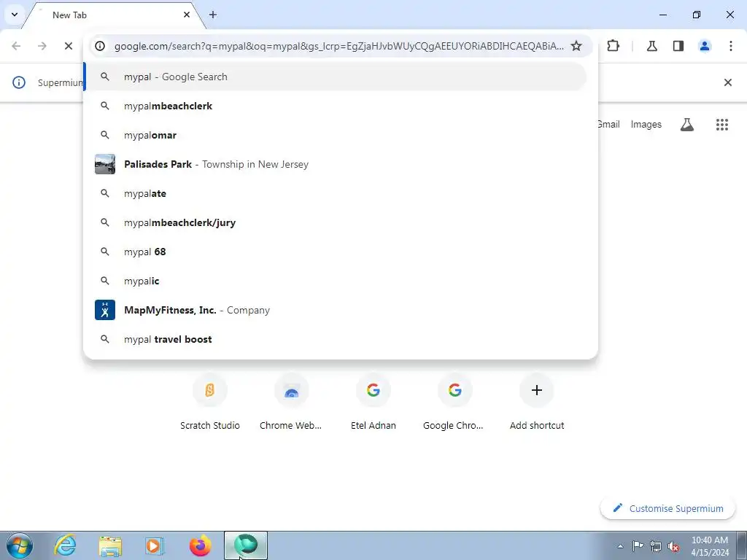The image size is (747, 560).
Task: Go back with the back arrow
Action: click(x=16, y=46)
